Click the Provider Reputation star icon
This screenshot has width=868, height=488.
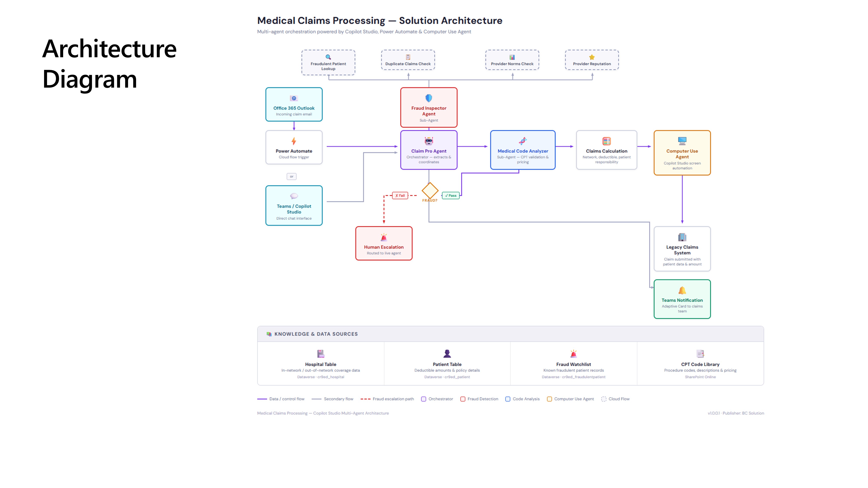pos(592,57)
